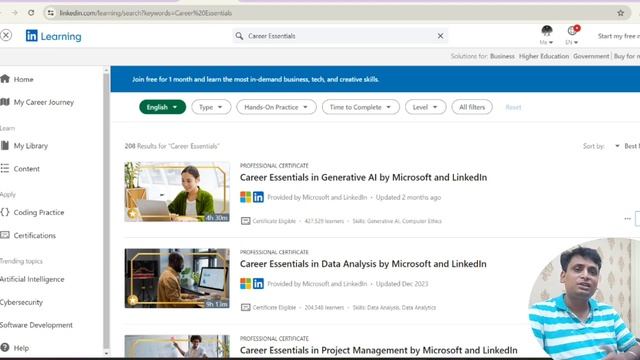Click "Updated Dec 2023" text
This screenshot has height=360, width=640.
pyautogui.click(x=402, y=284)
